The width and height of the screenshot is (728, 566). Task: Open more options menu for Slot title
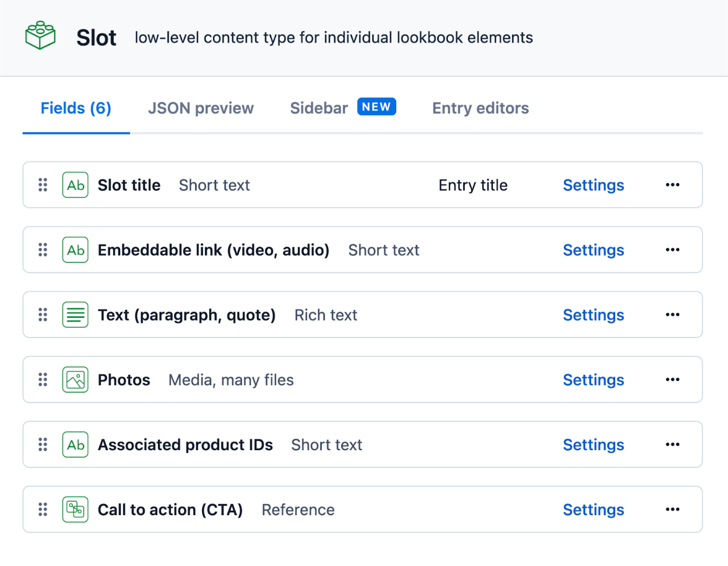tap(672, 185)
